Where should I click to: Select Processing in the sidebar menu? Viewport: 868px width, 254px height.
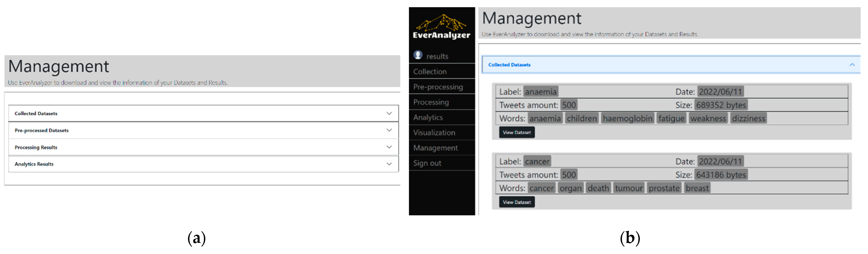pyautogui.click(x=431, y=102)
